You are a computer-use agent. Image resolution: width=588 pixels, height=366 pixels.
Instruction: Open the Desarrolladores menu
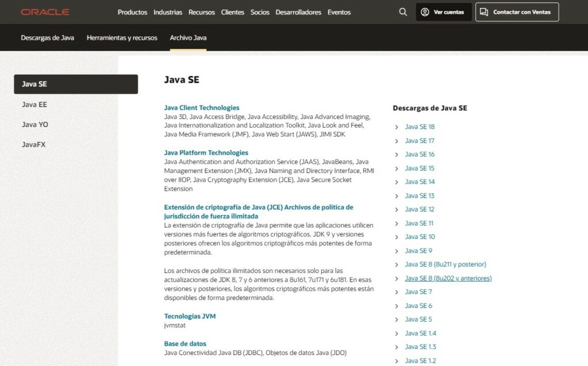[298, 13]
